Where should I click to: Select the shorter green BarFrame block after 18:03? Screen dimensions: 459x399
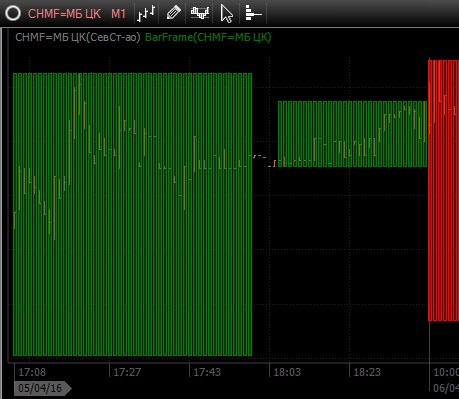click(x=352, y=134)
